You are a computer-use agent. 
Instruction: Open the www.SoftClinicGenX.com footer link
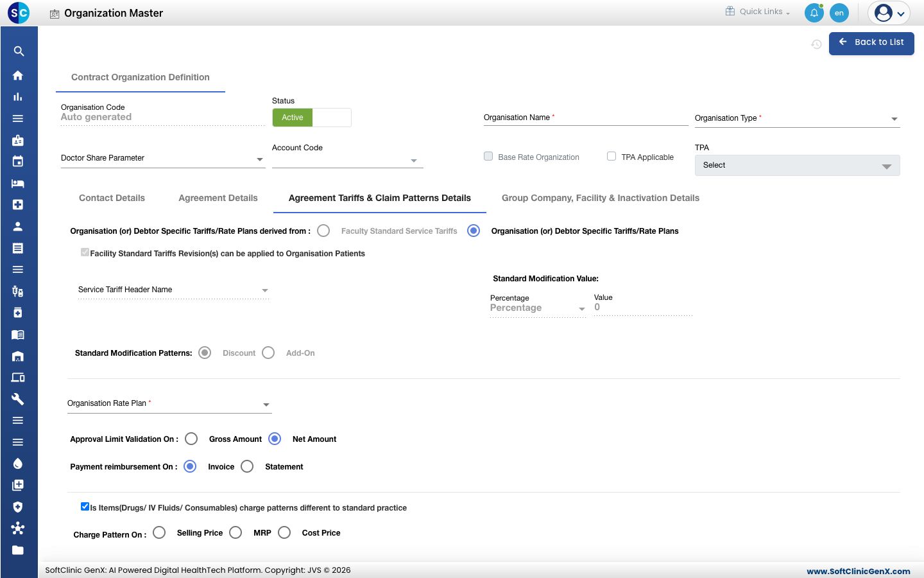(858, 571)
